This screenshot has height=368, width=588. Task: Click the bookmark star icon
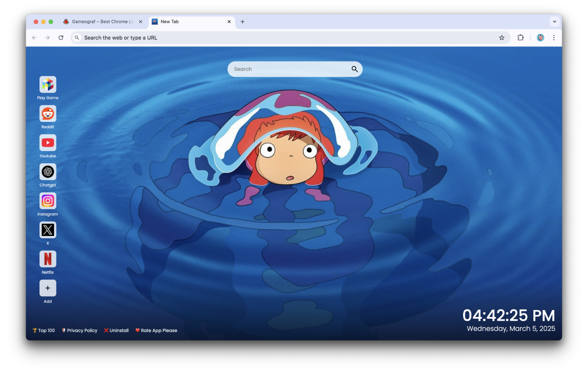502,37
